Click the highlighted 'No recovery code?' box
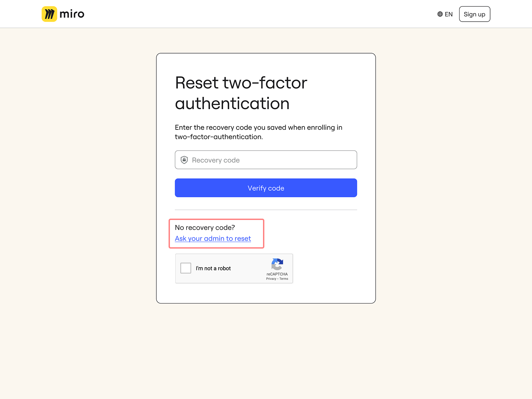This screenshot has height=399, width=532. click(216, 234)
